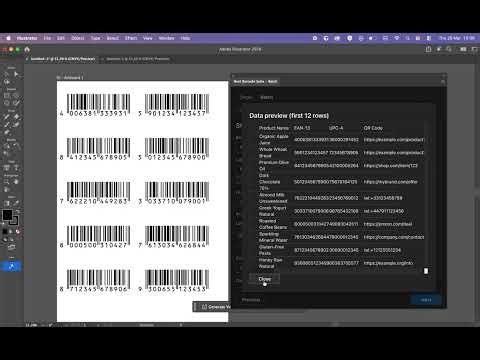Click the Organic Apple Juice row name
The width and height of the screenshot is (480, 360).
274,139
